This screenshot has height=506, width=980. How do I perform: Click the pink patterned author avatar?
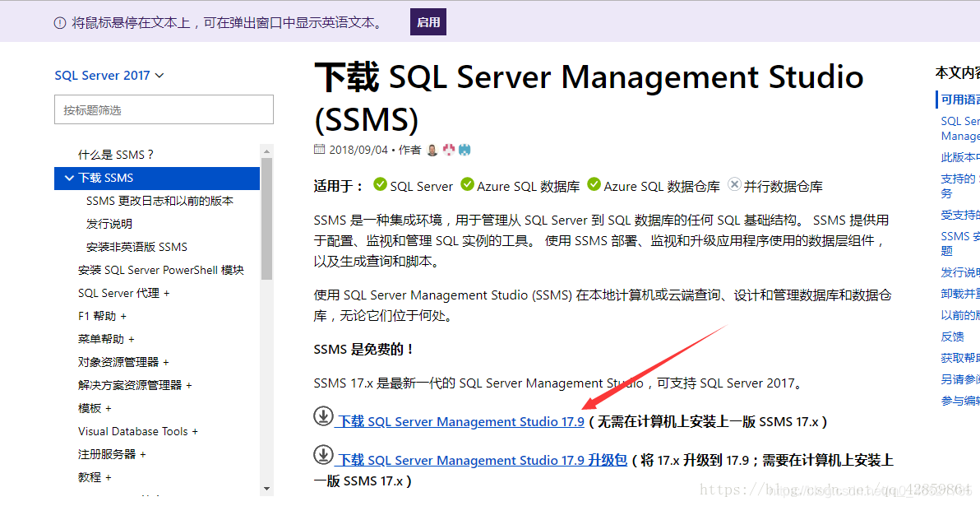(449, 150)
